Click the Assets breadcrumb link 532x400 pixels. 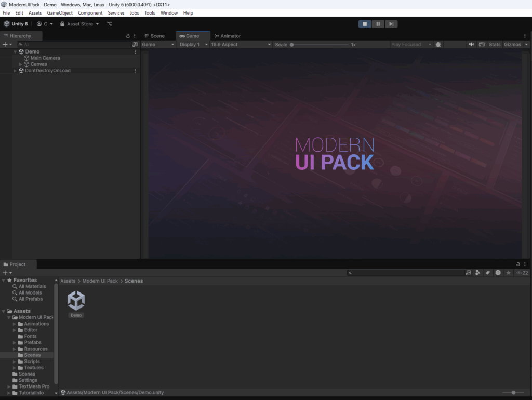coord(68,281)
